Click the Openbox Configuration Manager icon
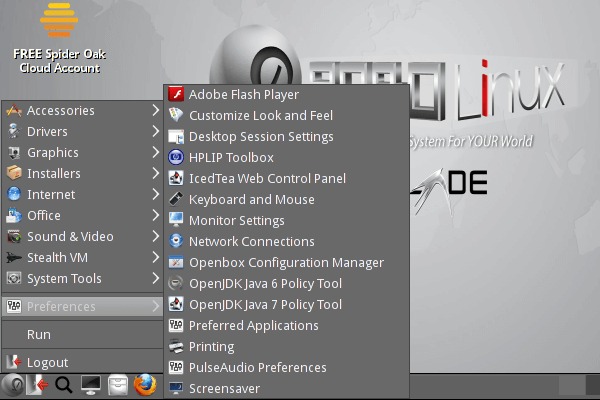Screen dimensions: 600x400 [x=176, y=262]
